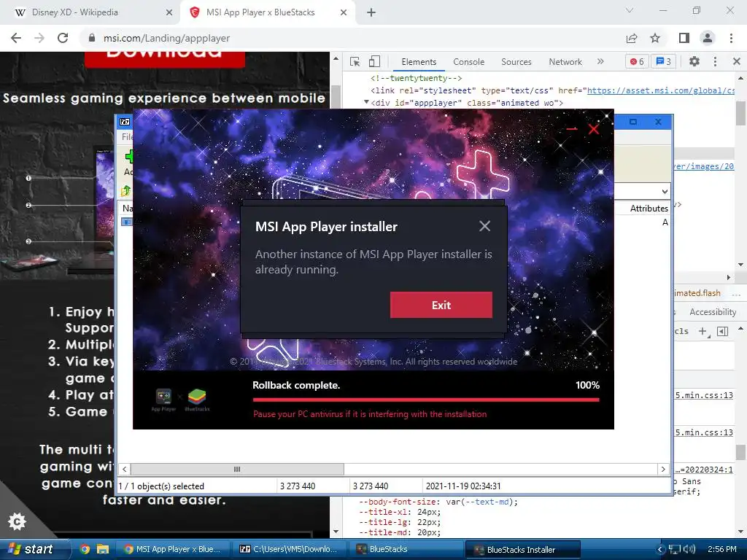Toggle .cls element classes button
Image resolution: width=747 pixels, height=560 pixels.
pyautogui.click(x=681, y=331)
